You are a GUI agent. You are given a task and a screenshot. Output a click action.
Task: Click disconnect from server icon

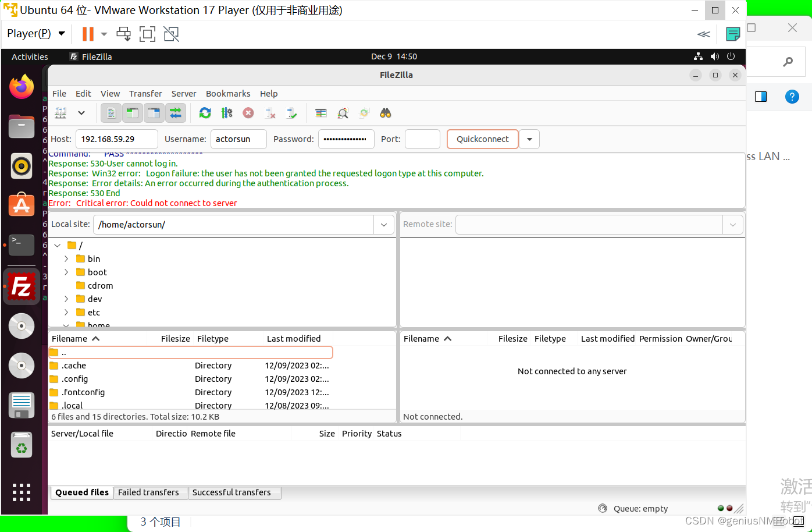(270, 113)
